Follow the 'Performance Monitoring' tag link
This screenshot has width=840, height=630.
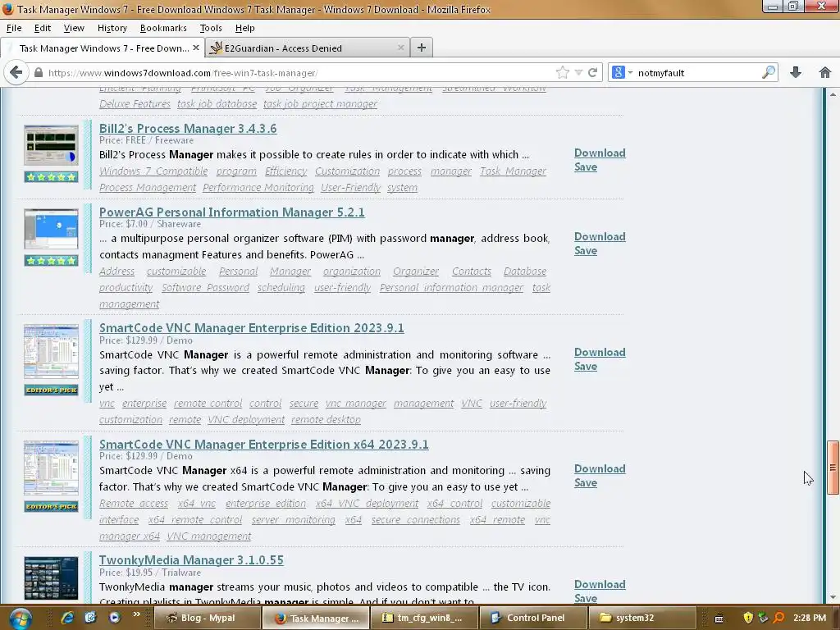click(x=258, y=188)
